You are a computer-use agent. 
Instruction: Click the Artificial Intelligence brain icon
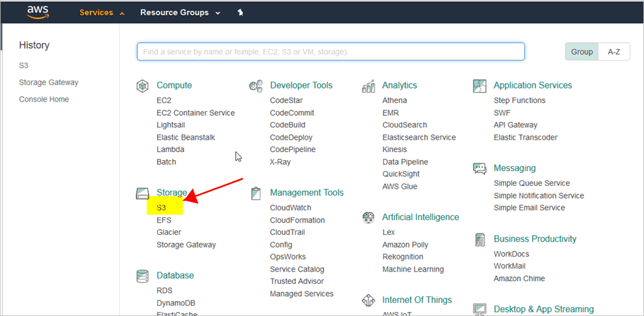[368, 217]
